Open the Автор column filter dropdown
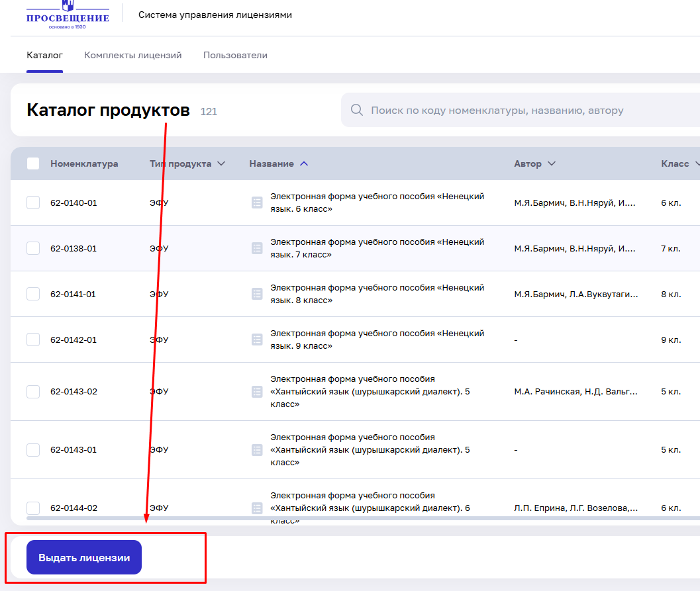 551,163
